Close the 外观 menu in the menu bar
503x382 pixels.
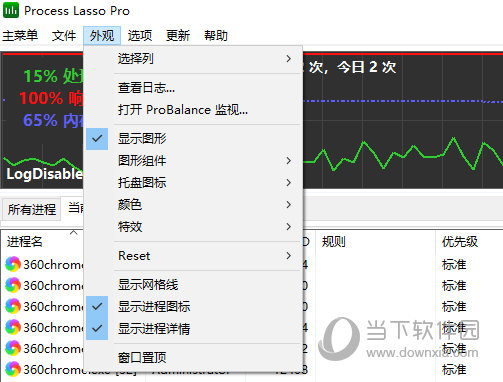102,35
